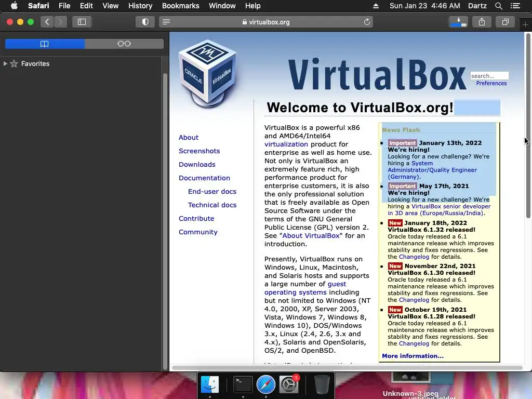Image resolution: width=532 pixels, height=399 pixels.
Task: Go forward with Safari's forward arrow
Action: pos(60,22)
